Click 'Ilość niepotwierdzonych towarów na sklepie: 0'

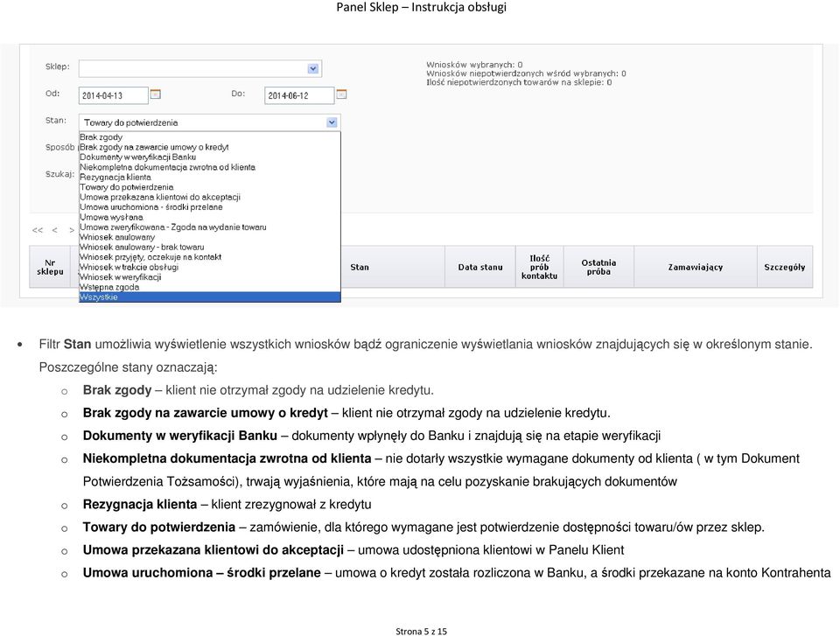[519, 82]
